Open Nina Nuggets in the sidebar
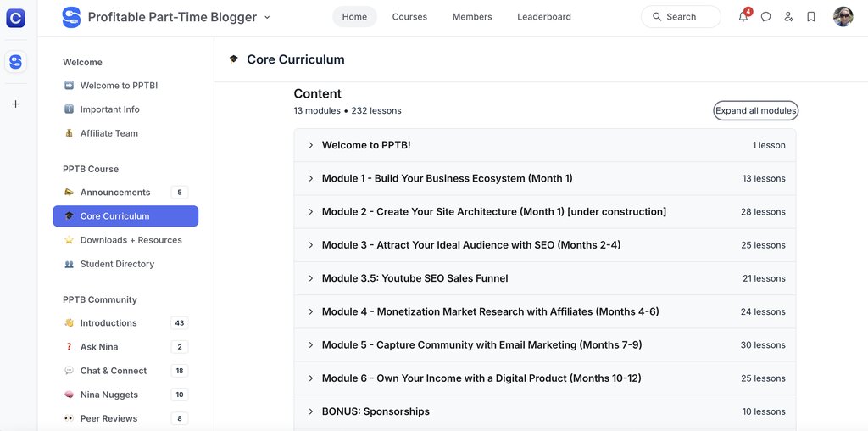 pyautogui.click(x=125, y=395)
